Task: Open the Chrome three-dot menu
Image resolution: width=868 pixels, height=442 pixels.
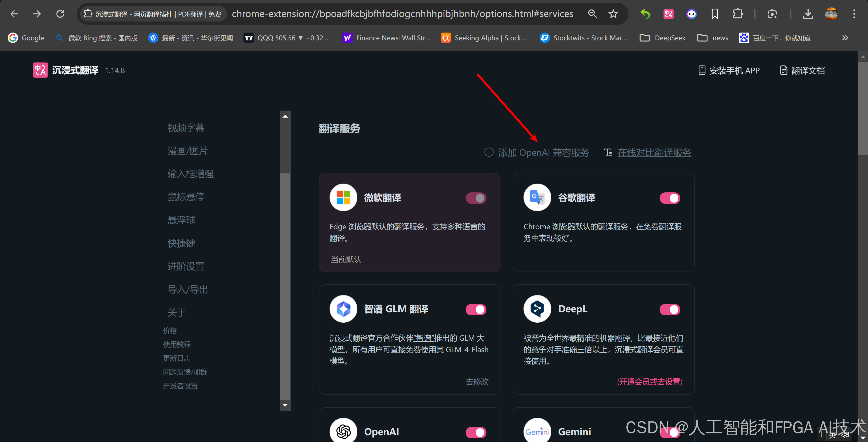Action: [x=855, y=14]
